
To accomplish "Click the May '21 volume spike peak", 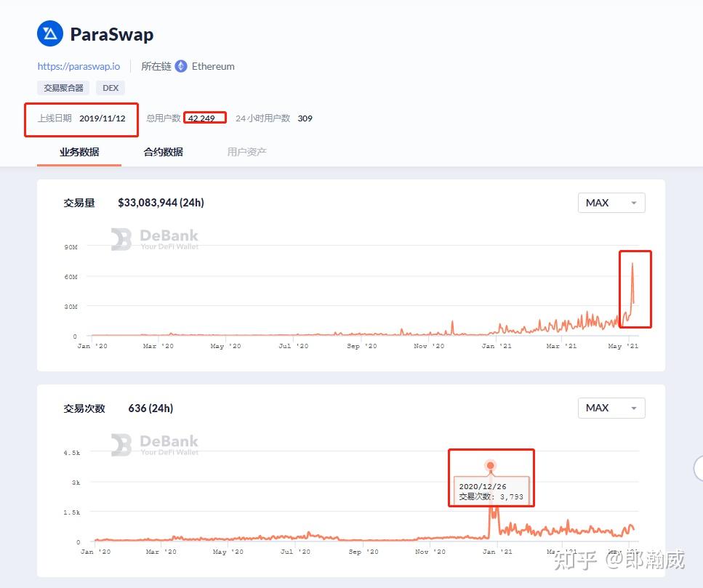I will (x=632, y=264).
